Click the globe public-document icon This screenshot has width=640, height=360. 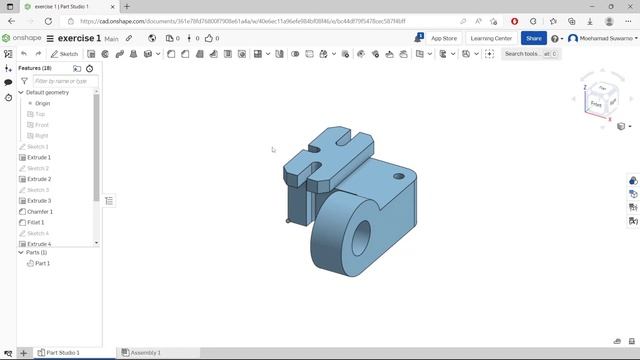152,38
